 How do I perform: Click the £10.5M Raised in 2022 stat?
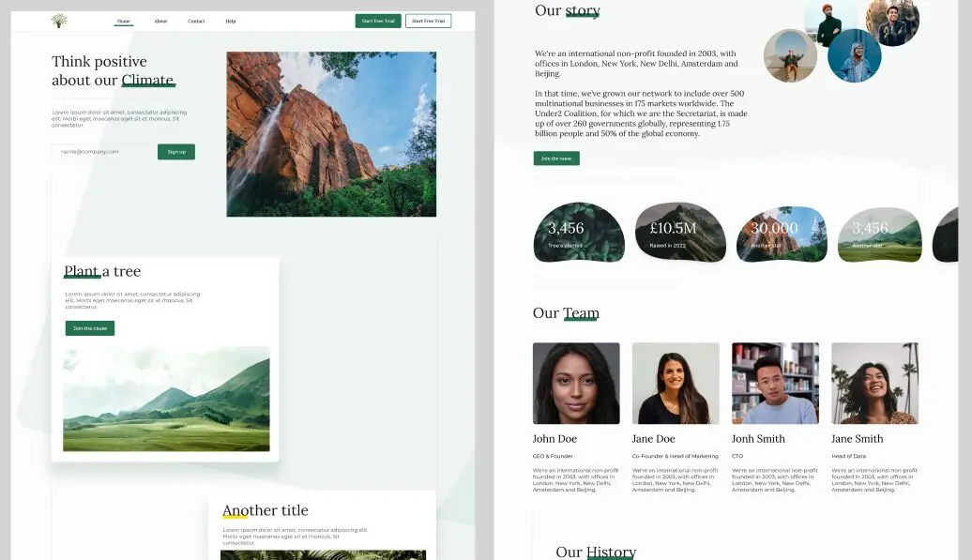[680, 234]
